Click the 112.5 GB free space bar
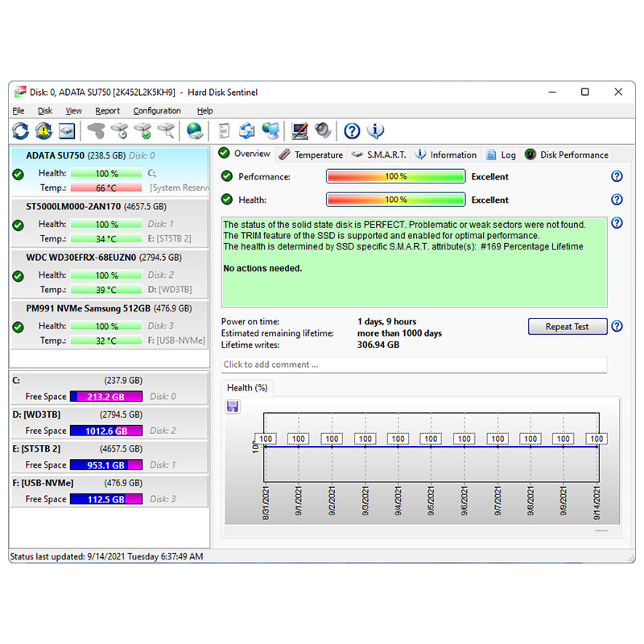The height and width of the screenshot is (644, 644). click(x=106, y=499)
